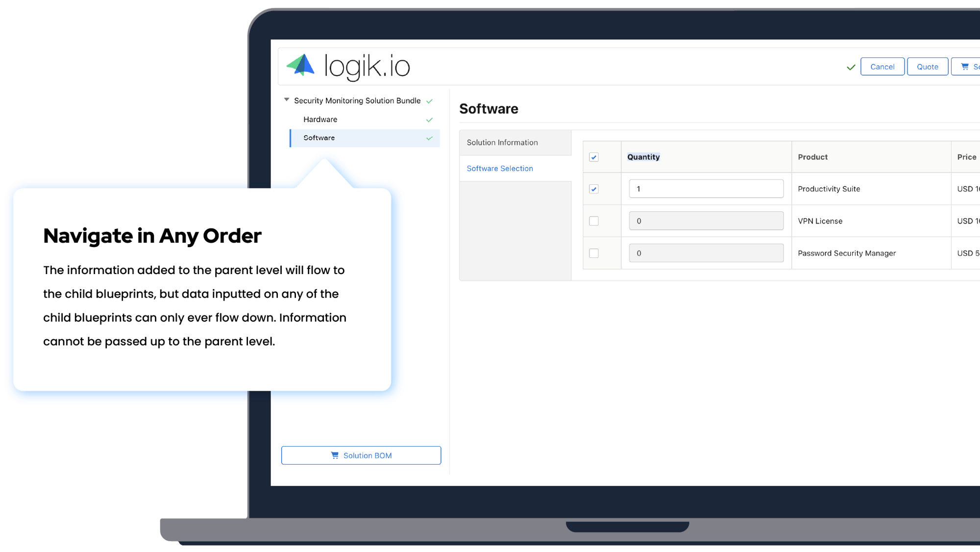This screenshot has width=980, height=552.
Task: Click the Quote button
Action: click(927, 67)
